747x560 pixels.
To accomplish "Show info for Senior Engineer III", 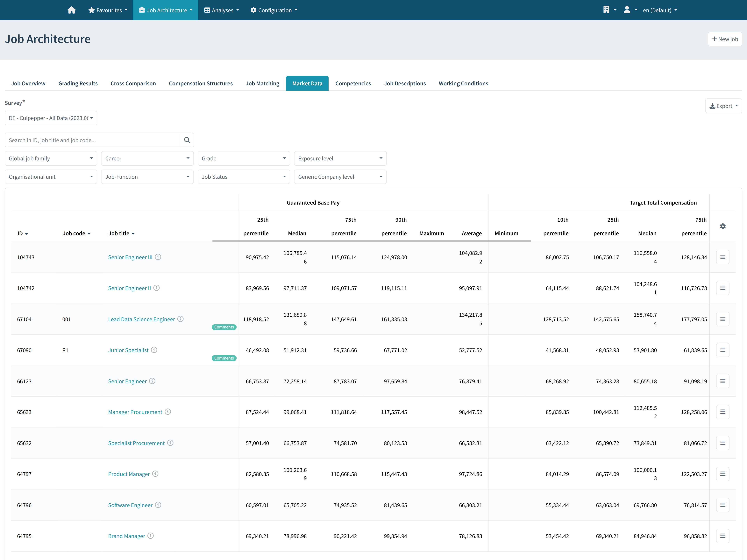I will (x=158, y=257).
